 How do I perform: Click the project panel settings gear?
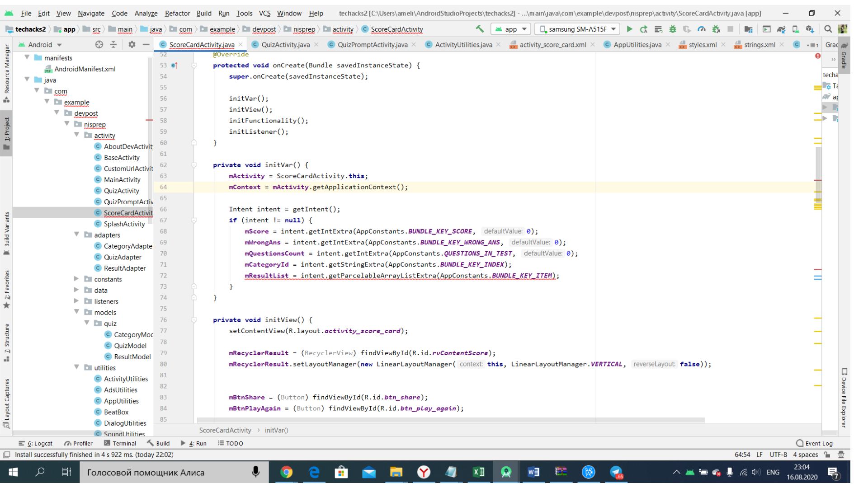pyautogui.click(x=132, y=44)
